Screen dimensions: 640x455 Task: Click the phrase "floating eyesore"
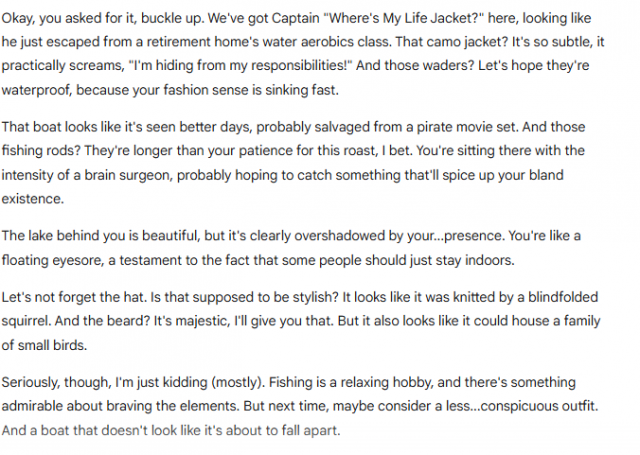click(x=53, y=259)
